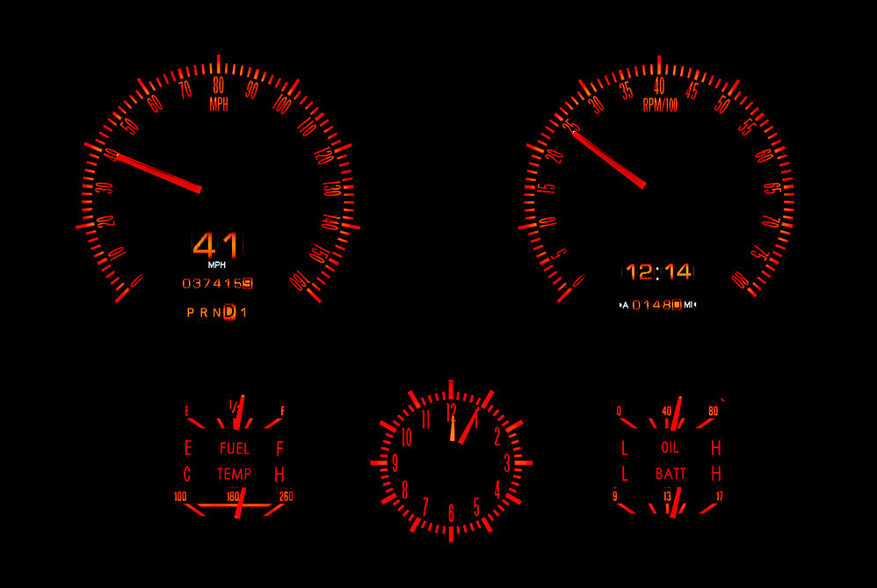The width and height of the screenshot is (877, 588).
Task: Select the P position on gear display
Action: point(189,312)
